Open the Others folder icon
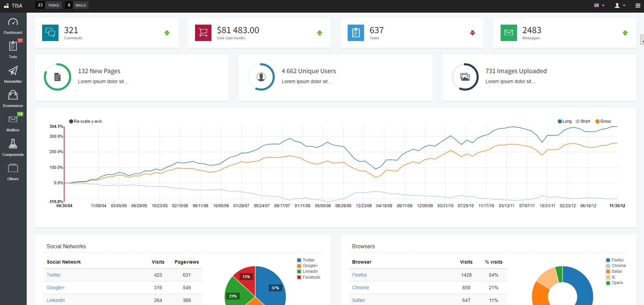This screenshot has width=644, height=305. (x=13, y=168)
